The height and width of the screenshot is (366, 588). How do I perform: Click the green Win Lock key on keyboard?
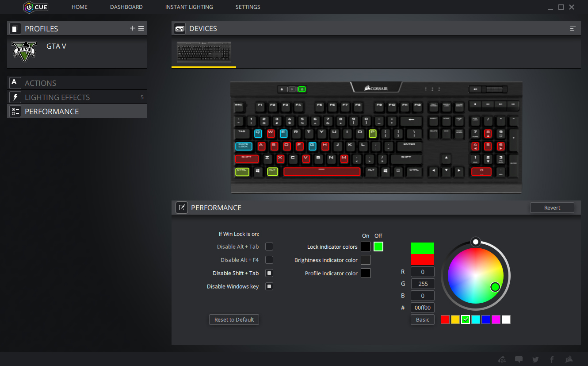(x=302, y=89)
